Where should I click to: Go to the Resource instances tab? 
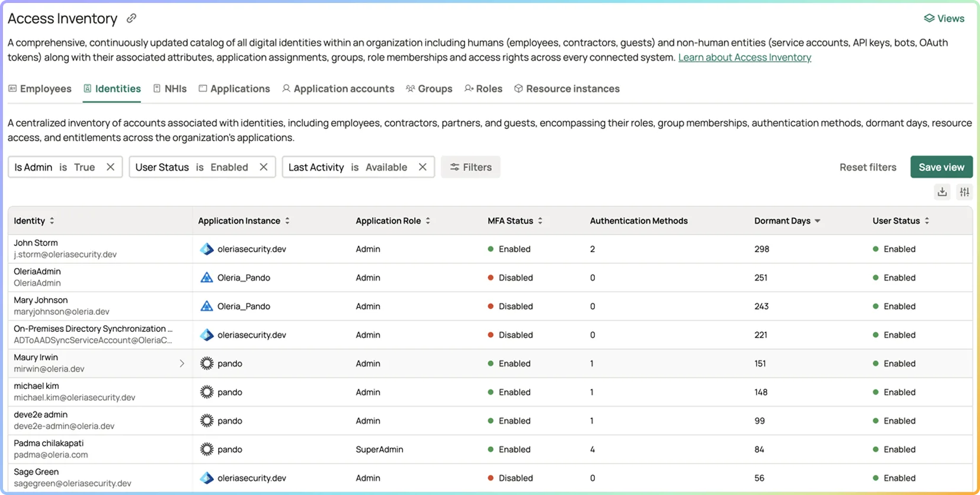(566, 88)
